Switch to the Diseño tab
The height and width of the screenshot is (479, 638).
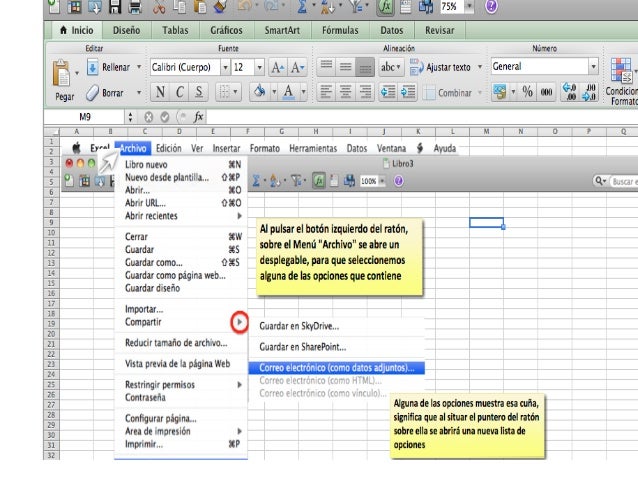(x=127, y=30)
